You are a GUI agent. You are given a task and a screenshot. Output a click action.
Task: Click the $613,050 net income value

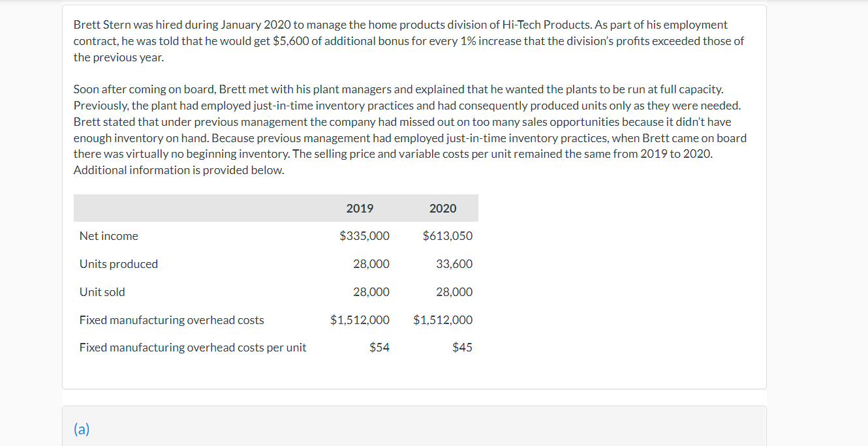[x=448, y=236]
